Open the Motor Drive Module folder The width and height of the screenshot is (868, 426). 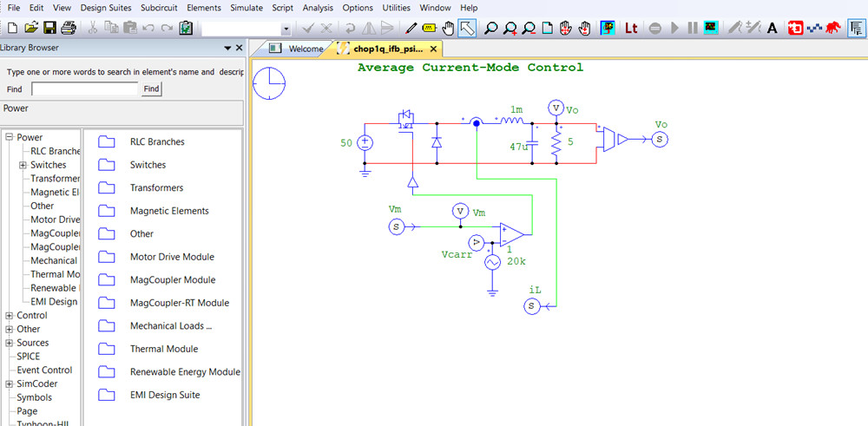(x=171, y=257)
